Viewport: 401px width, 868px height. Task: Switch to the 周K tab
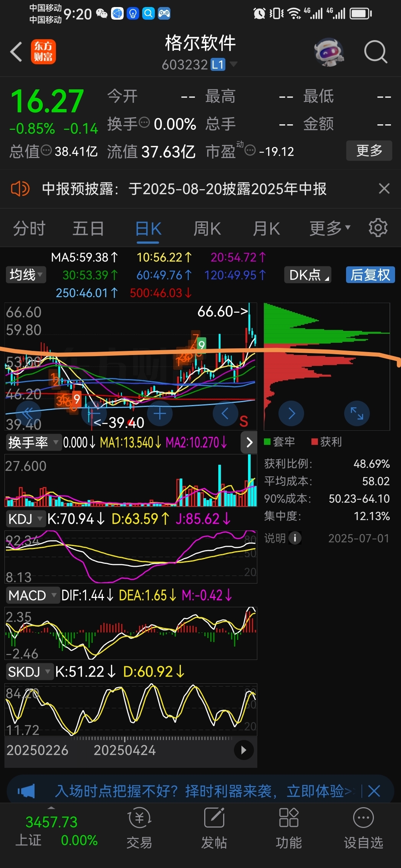(207, 228)
